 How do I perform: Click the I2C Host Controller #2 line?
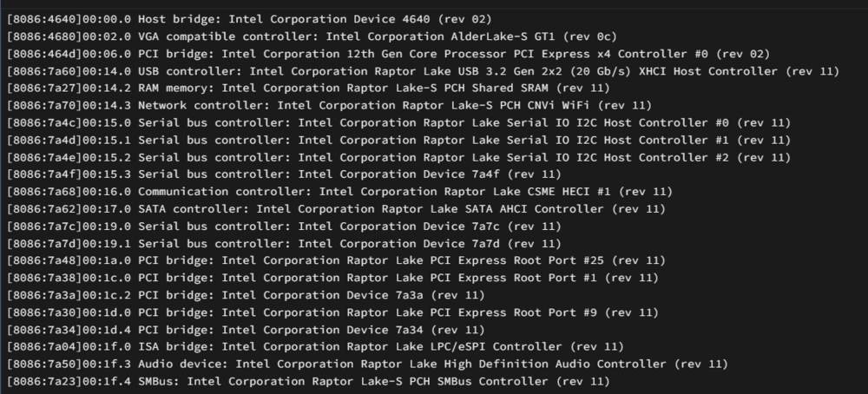398,157
